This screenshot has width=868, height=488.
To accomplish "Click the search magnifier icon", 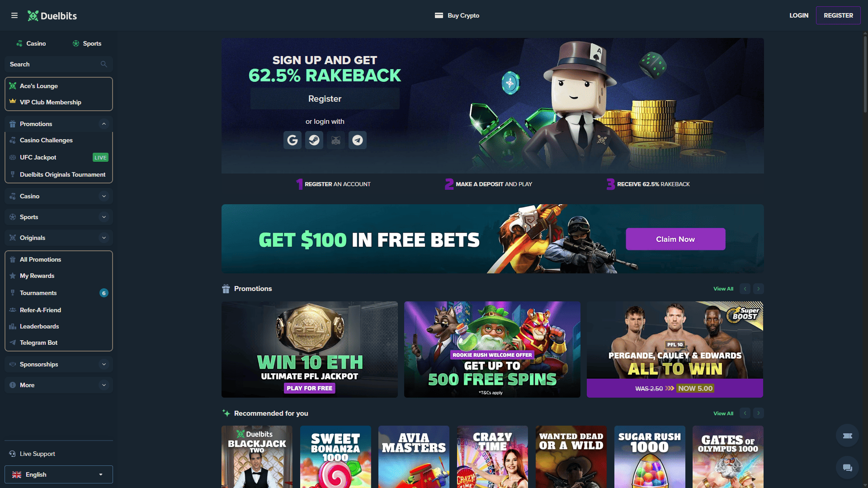I will 104,64.
